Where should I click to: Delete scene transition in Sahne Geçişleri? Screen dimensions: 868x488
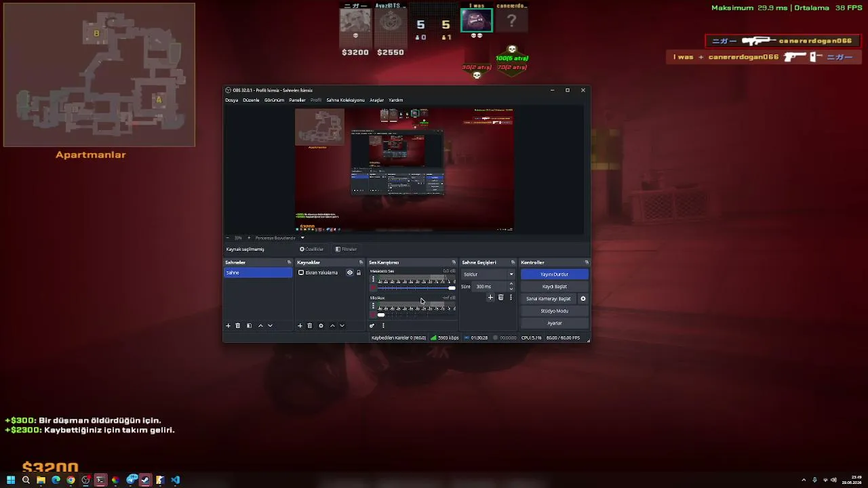[x=501, y=298]
